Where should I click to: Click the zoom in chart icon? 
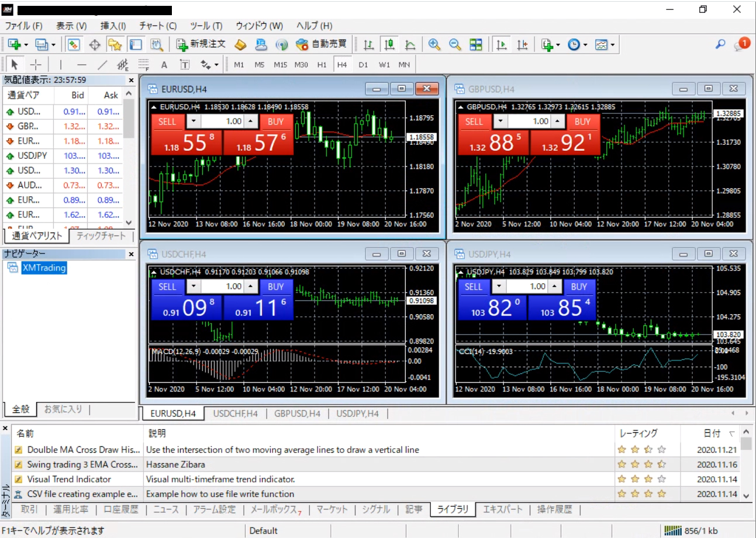[x=434, y=44]
